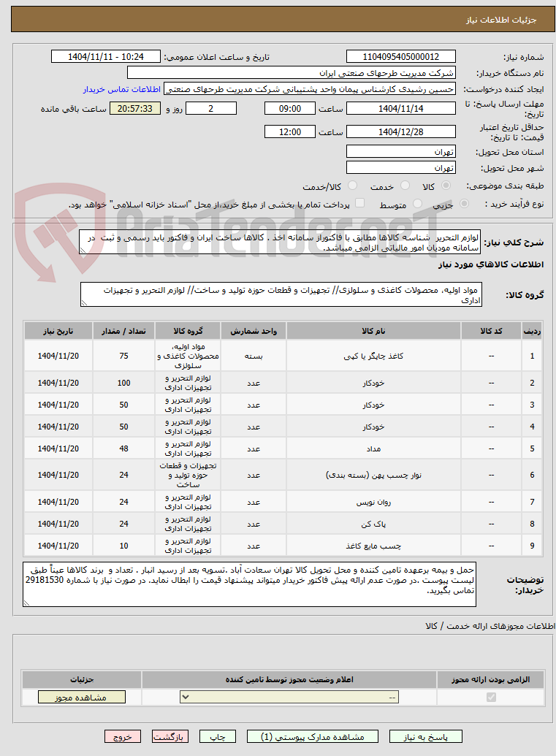Click the پاسخ به نیاز button
This screenshot has width=556, height=756.
click(x=426, y=737)
